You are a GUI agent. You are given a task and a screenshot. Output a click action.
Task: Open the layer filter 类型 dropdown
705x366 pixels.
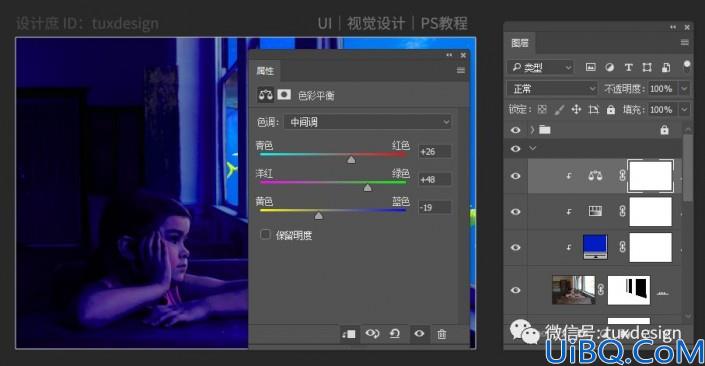point(540,67)
